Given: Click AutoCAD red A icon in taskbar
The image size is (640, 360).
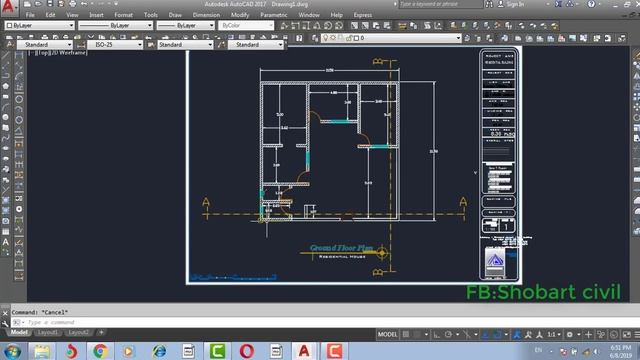Looking at the screenshot, I should 304,351.
